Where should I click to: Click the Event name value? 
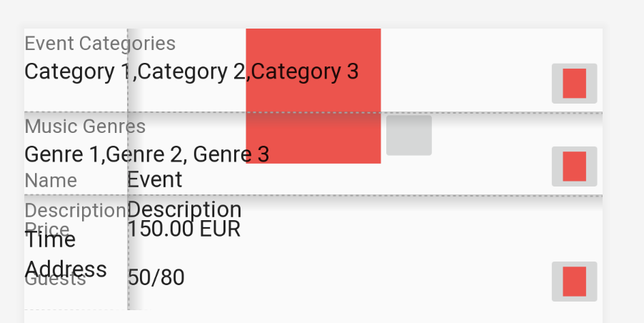[155, 179]
